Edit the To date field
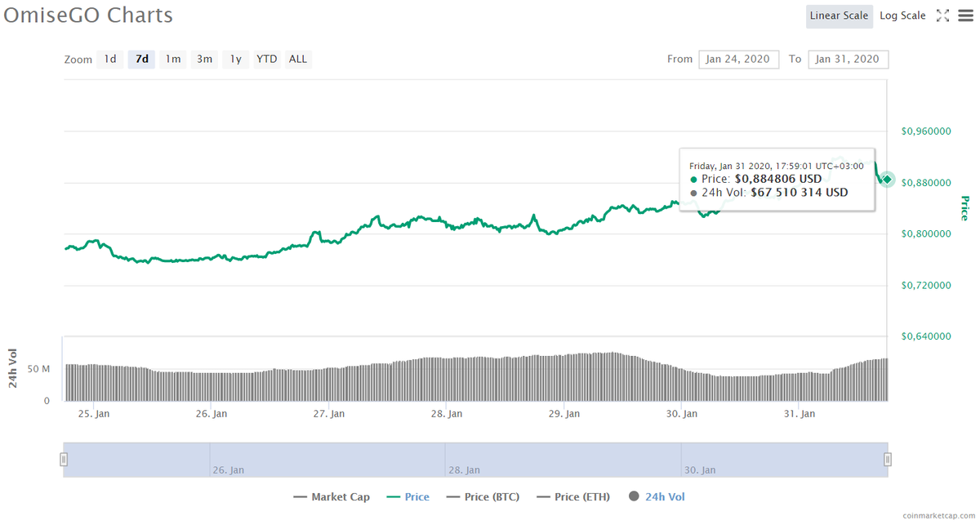This screenshot has width=980, height=525. pyautogui.click(x=849, y=59)
